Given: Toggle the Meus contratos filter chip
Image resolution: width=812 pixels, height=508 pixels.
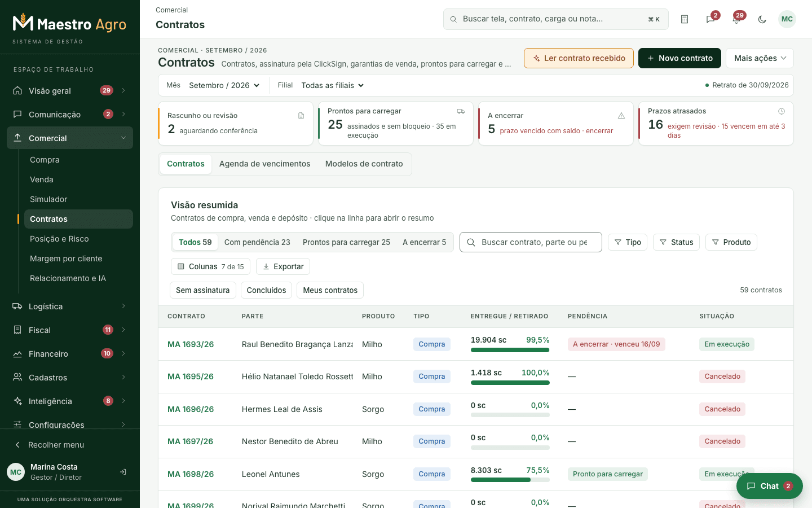Looking at the screenshot, I should (330, 290).
